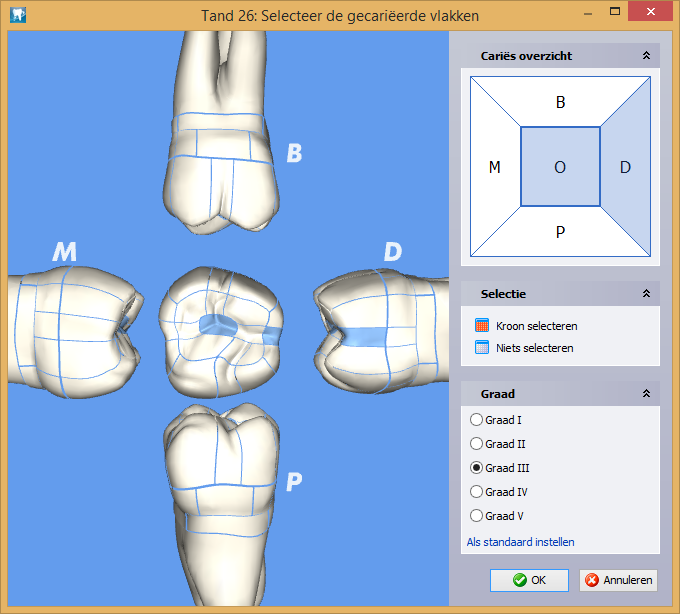Close the Tand 26 dialog window
This screenshot has height=614, width=680.
[651, 12]
